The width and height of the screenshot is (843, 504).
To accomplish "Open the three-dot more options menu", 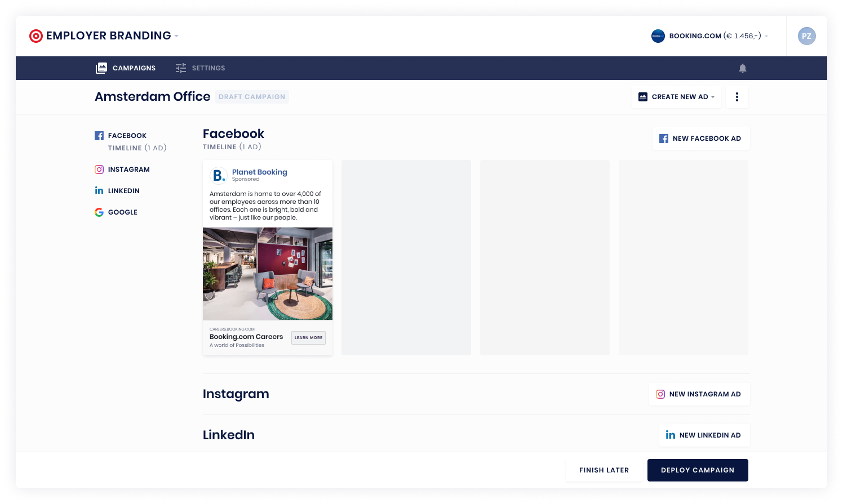I will 737,97.
